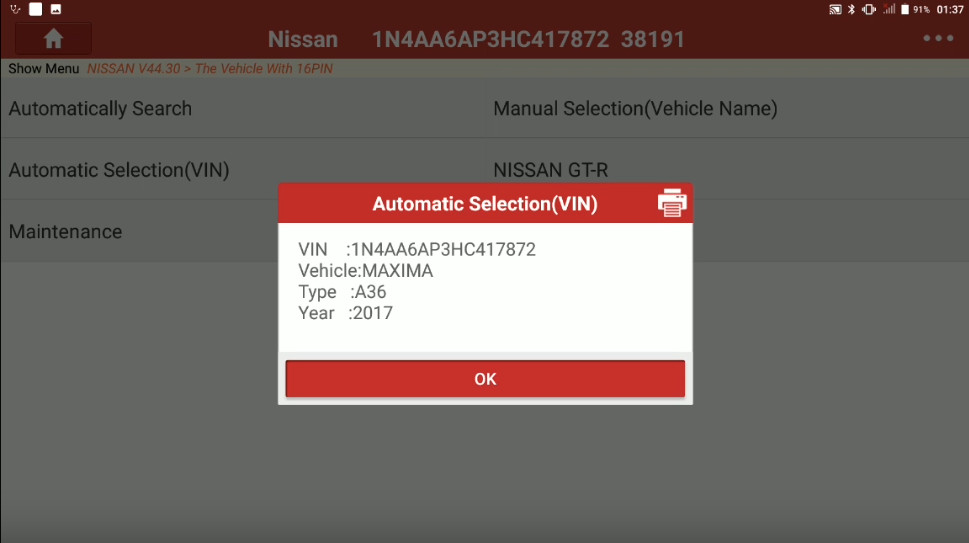Tap the white square notification icon
969x543 pixels.
(36, 9)
